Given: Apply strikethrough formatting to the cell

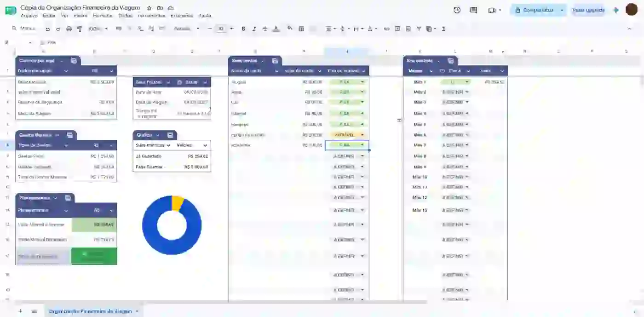Looking at the screenshot, I should click(265, 29).
